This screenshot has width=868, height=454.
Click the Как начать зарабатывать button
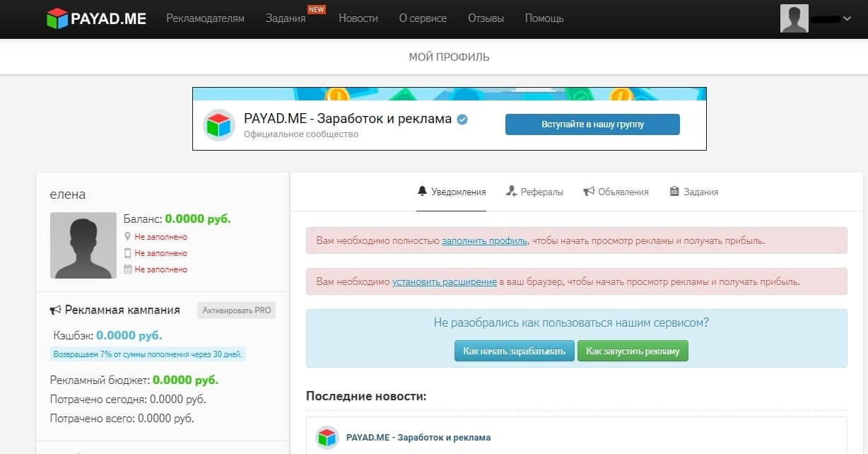tap(514, 351)
